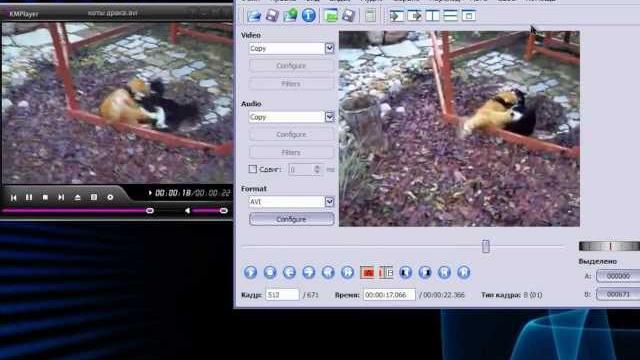Image resolution: width=640 pixels, height=360 pixels.
Task: Click the Save video floppy icon
Action: [272, 16]
